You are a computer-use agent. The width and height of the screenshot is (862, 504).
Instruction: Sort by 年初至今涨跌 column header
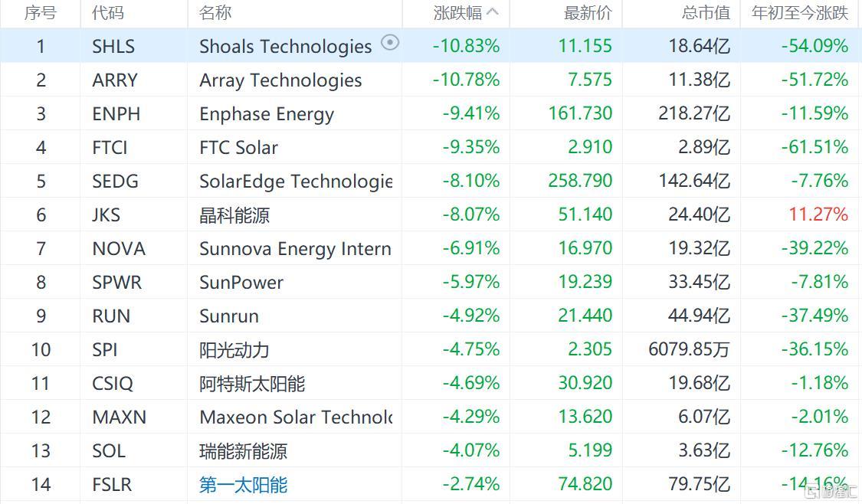(x=800, y=13)
